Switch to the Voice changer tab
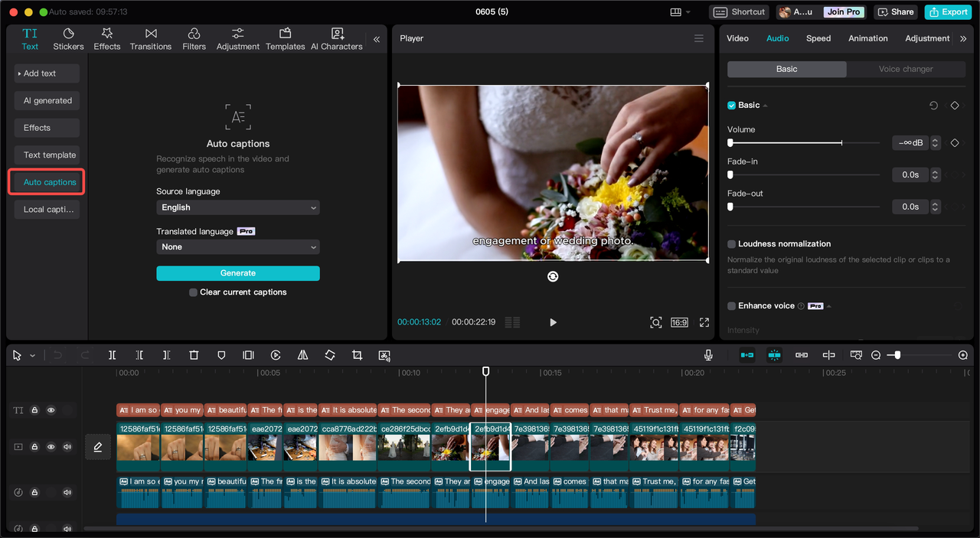The image size is (980, 538). 905,69
